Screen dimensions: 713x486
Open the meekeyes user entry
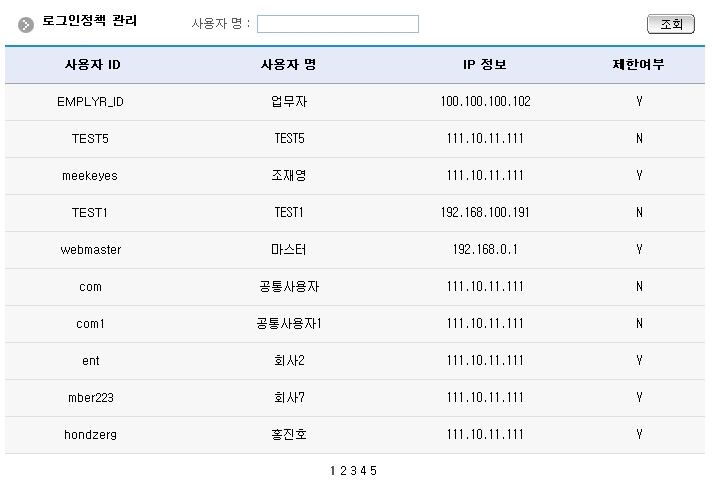coord(90,176)
